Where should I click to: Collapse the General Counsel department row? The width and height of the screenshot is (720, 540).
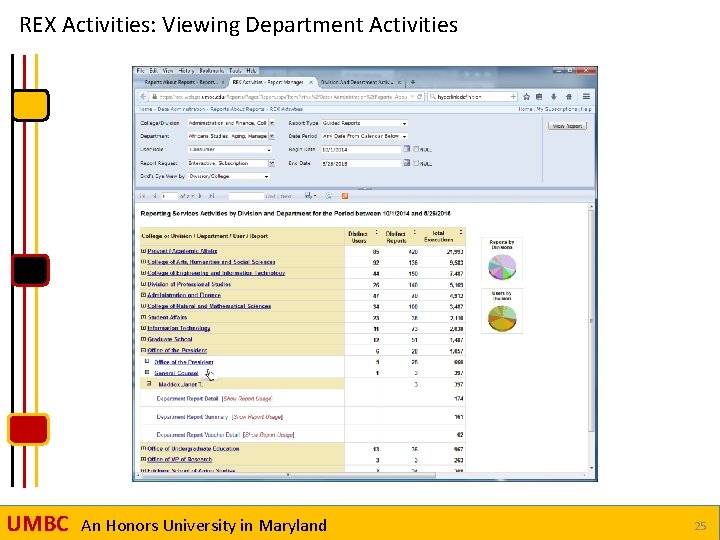147,372
